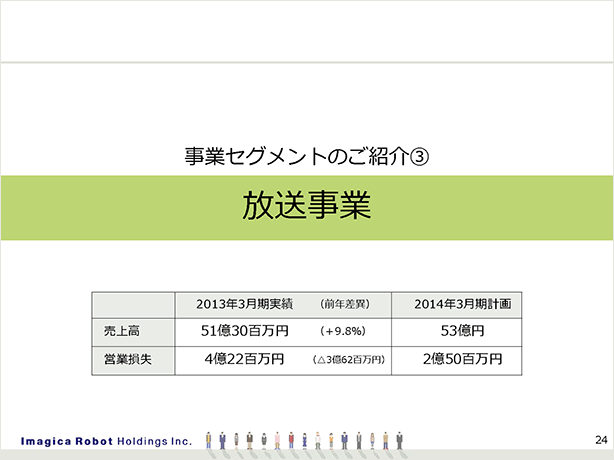The height and width of the screenshot is (460, 614).
Task: Click the 売上高 row label
Action: pos(121,331)
